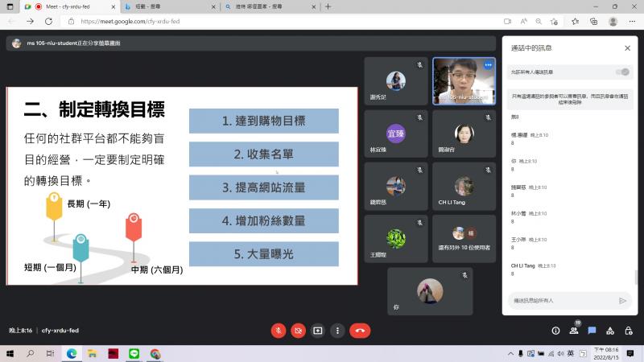
Task: Open browser collections icon
Action: (x=593, y=22)
